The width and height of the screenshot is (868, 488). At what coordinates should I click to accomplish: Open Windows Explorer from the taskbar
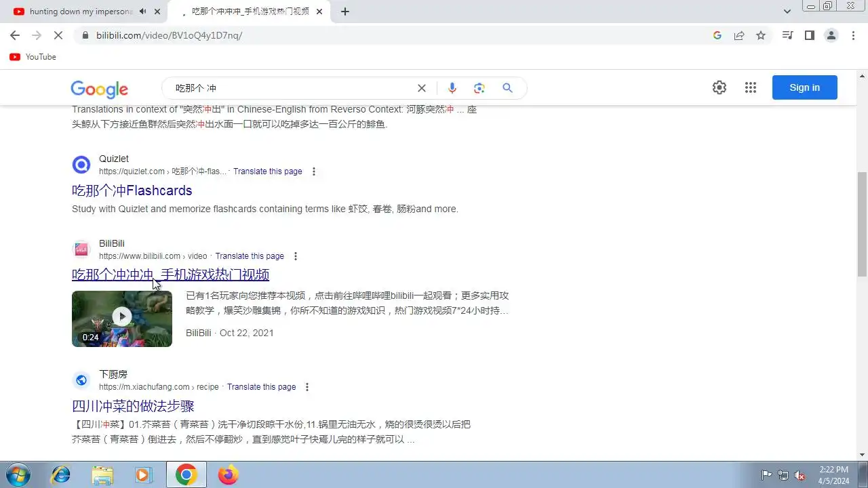click(102, 475)
